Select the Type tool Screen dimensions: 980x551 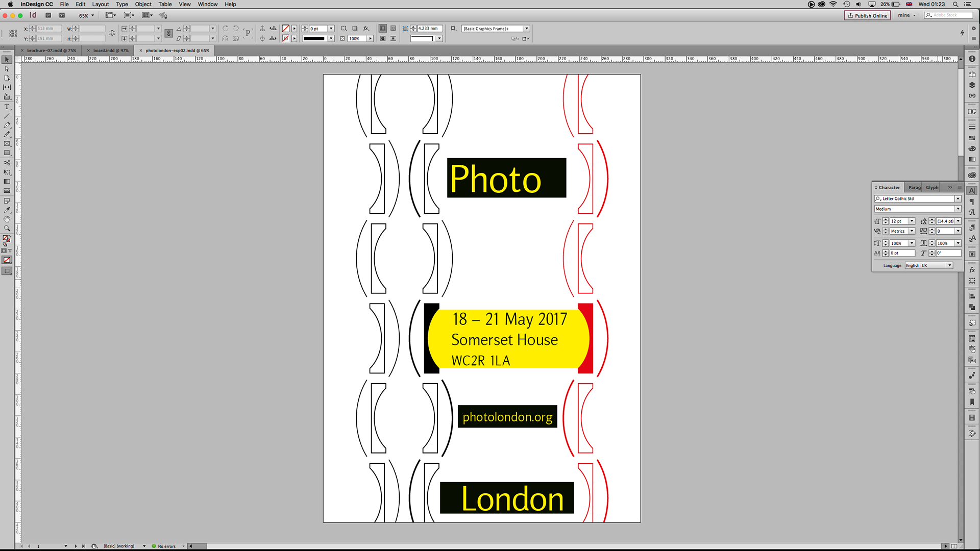coord(7,107)
